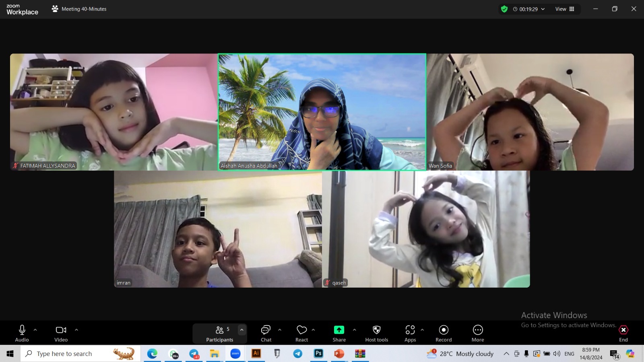End the meeting with the End button
Image resolution: width=644 pixels, height=362 pixels.
pos(623,333)
